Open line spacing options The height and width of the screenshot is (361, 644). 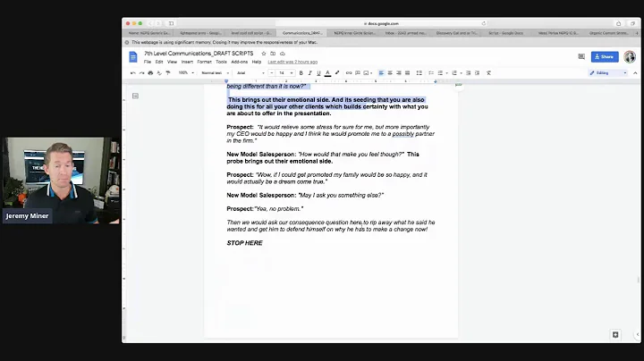point(419,73)
